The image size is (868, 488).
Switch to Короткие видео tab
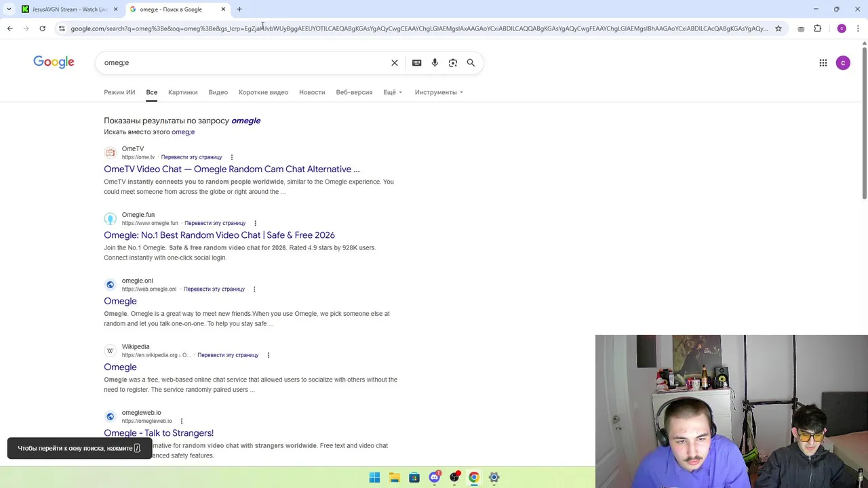click(x=263, y=92)
